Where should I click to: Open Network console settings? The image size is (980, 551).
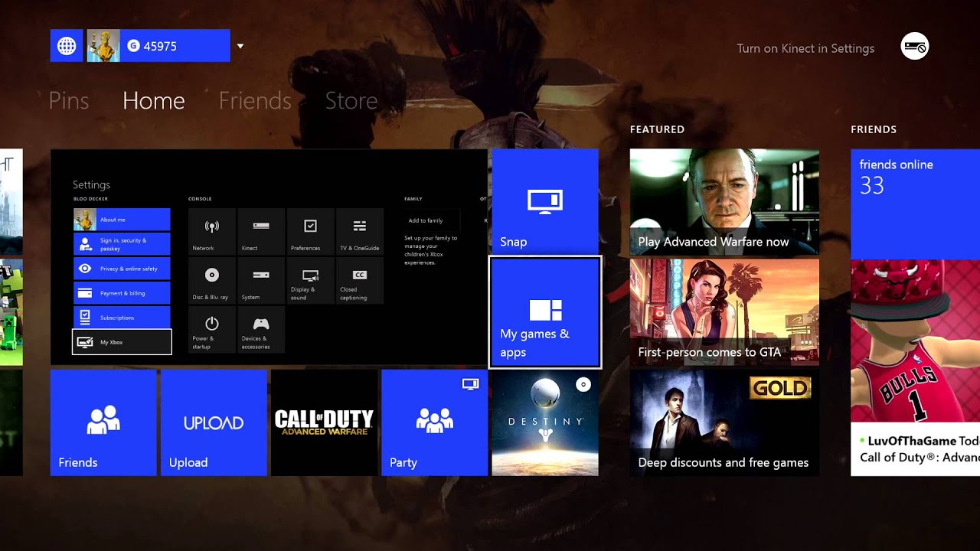tap(212, 231)
